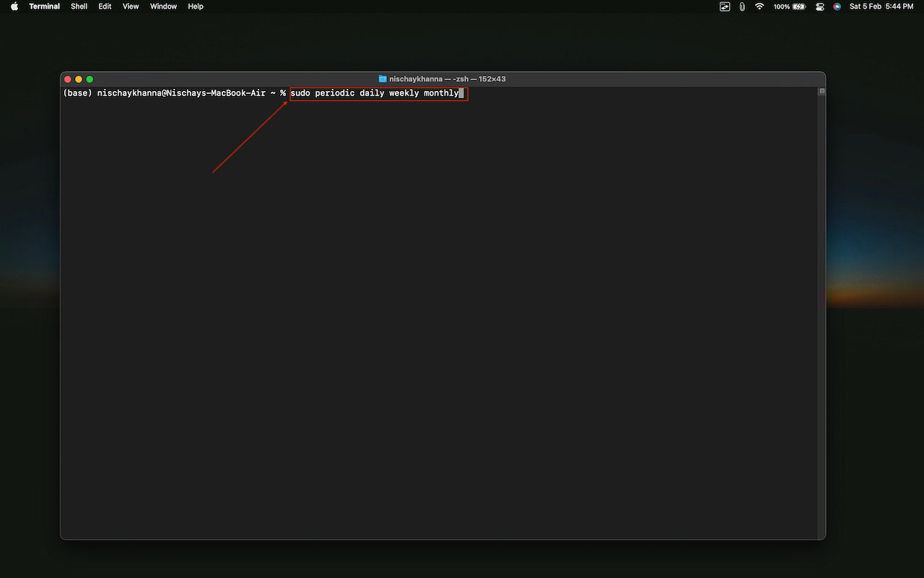
Task: Activate Siri from the menu bar
Action: (837, 7)
